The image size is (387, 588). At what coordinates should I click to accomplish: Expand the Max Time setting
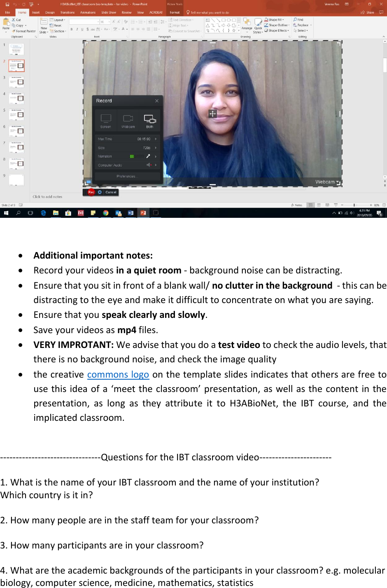pos(156,139)
